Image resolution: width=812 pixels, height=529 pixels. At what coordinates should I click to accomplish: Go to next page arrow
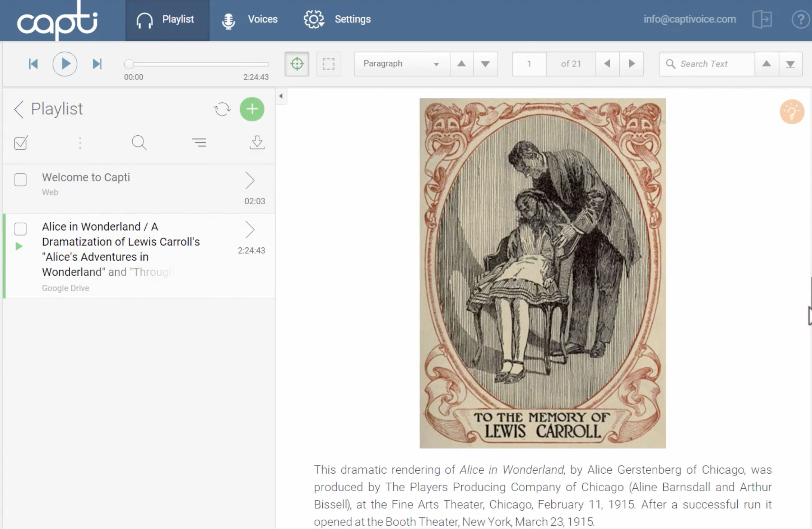(632, 64)
